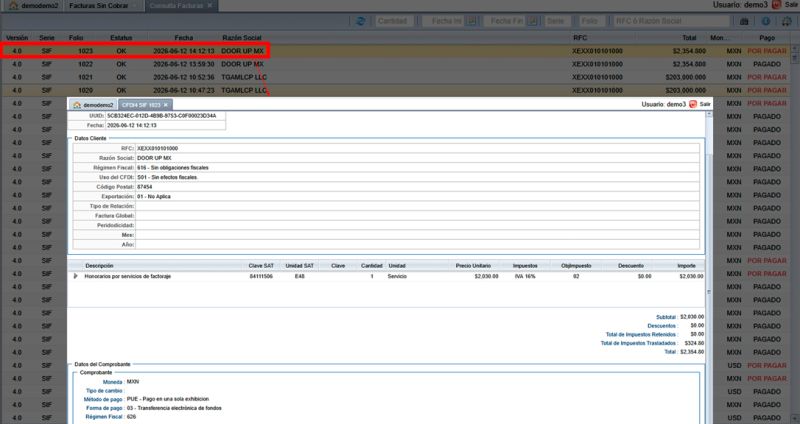The width and height of the screenshot is (800, 424).
Task: Click the UUID value 5CB324EC-012D-4B9B-8753-C0F00023D34A
Action: tap(161, 116)
